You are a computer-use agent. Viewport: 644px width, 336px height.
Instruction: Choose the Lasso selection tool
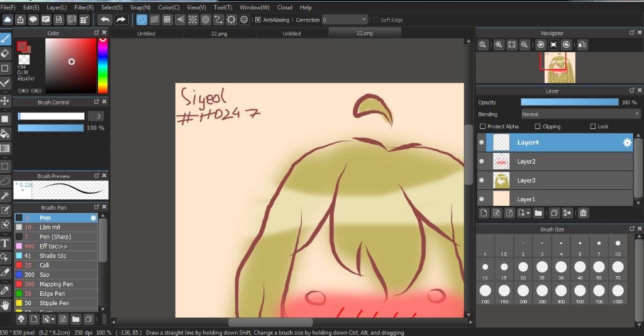point(5,181)
